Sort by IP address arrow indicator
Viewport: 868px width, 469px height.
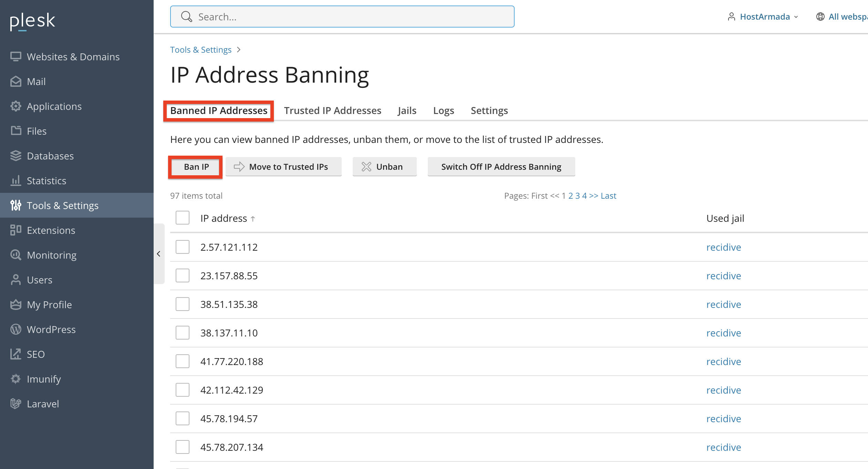click(253, 219)
